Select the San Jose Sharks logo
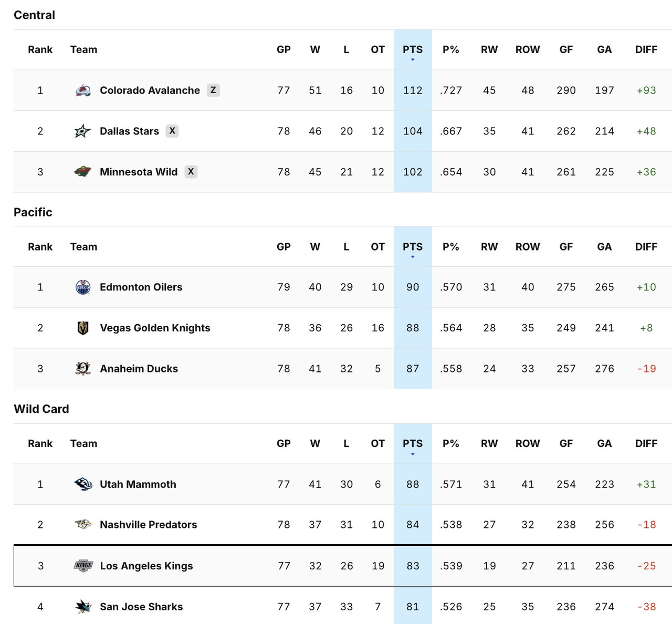The width and height of the screenshot is (672, 624). 84,606
